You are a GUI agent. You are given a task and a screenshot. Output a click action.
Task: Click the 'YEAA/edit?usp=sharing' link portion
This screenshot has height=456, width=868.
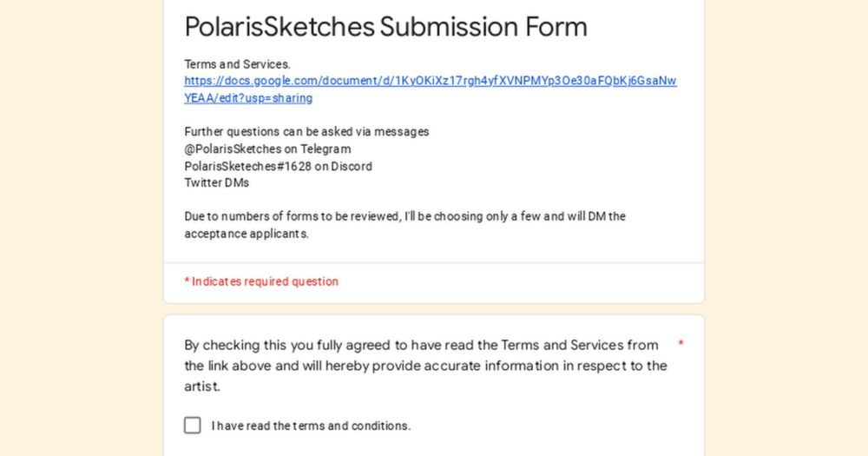248,98
